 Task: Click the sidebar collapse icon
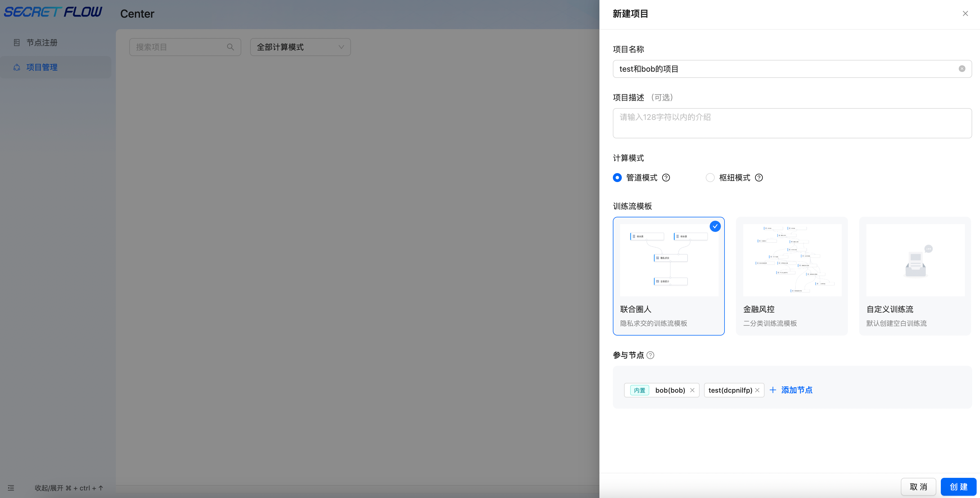pyautogui.click(x=11, y=488)
